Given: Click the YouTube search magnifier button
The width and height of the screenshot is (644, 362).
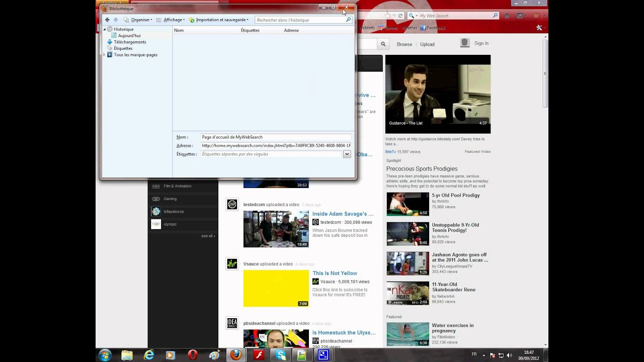Looking at the screenshot, I should (x=383, y=44).
